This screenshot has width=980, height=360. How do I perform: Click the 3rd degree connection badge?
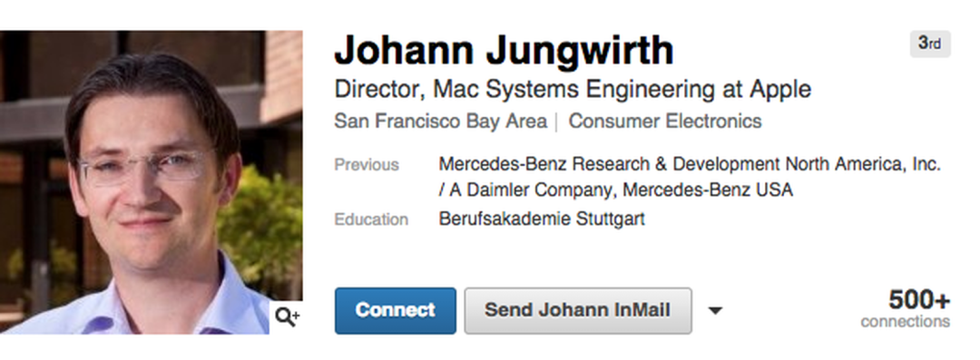tap(930, 44)
